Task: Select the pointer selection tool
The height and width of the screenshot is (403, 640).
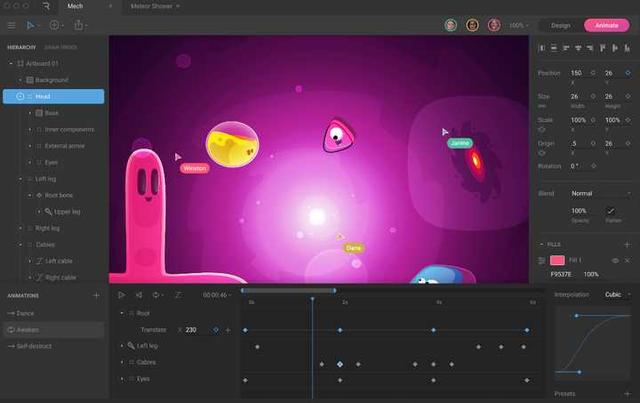Action: (30, 25)
